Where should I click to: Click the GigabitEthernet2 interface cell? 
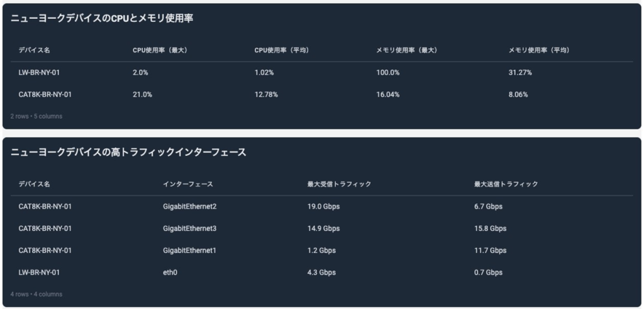(x=189, y=206)
